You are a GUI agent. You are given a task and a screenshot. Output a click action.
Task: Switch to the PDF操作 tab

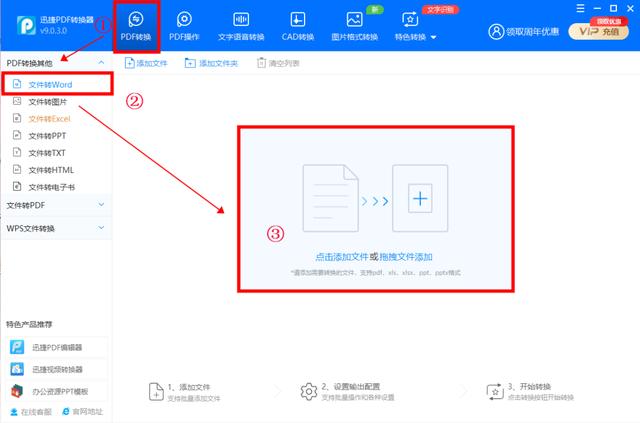[x=184, y=27]
